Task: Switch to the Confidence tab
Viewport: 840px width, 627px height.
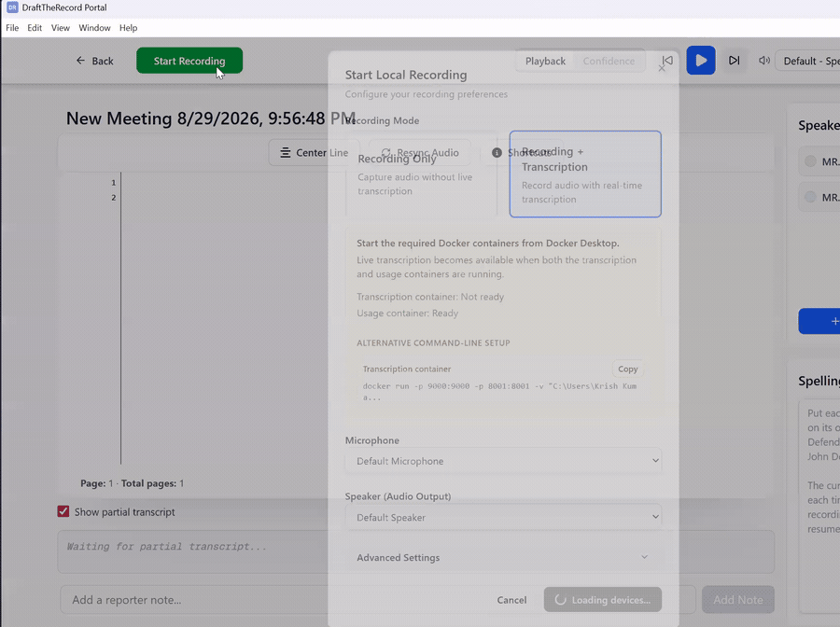Action: pos(609,61)
